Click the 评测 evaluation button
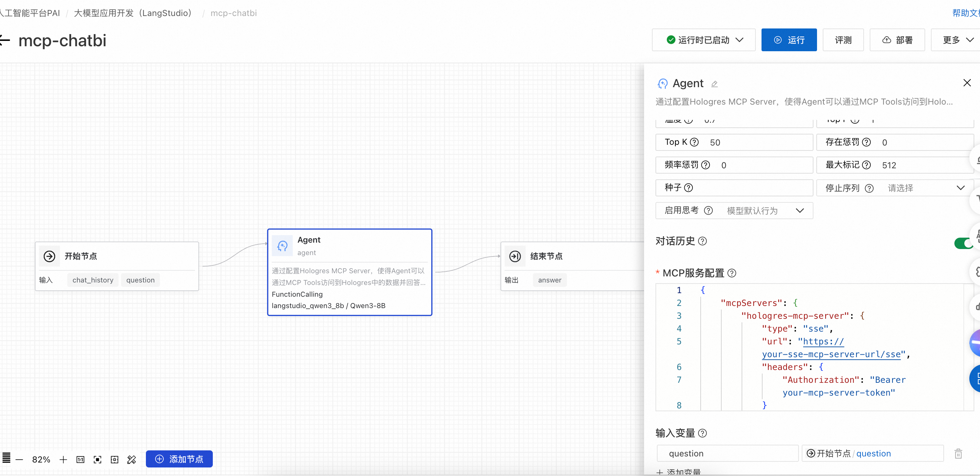This screenshot has height=476, width=980. [x=843, y=40]
